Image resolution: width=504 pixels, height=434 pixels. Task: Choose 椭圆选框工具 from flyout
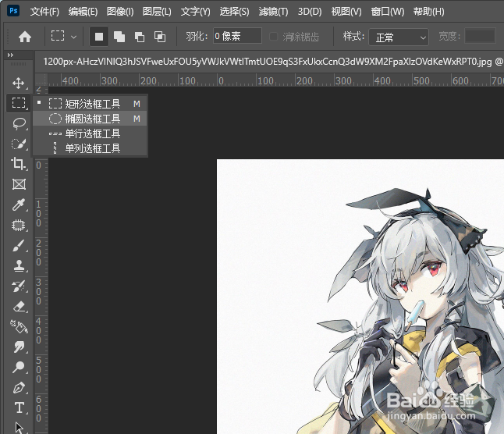tap(90, 119)
